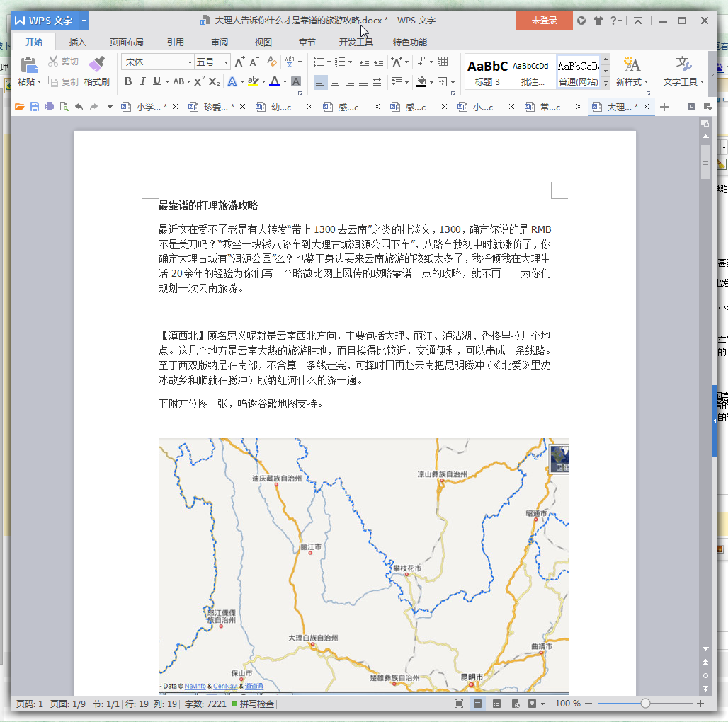Click the New Style icon
This screenshot has height=722, width=728.
[x=632, y=65]
